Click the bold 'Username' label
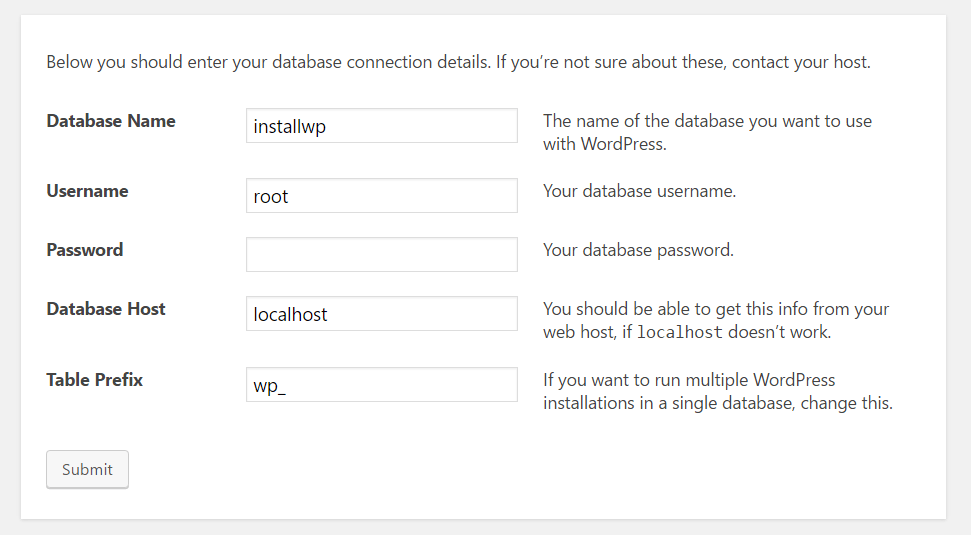This screenshot has height=535, width=971. (x=87, y=191)
